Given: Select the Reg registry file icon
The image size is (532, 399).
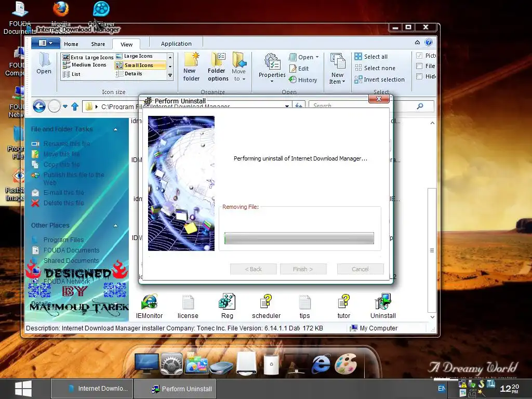Looking at the screenshot, I should (x=227, y=302).
